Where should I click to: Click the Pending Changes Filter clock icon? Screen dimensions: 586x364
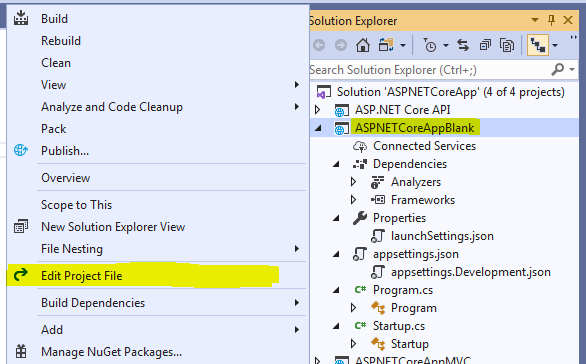coord(430,45)
